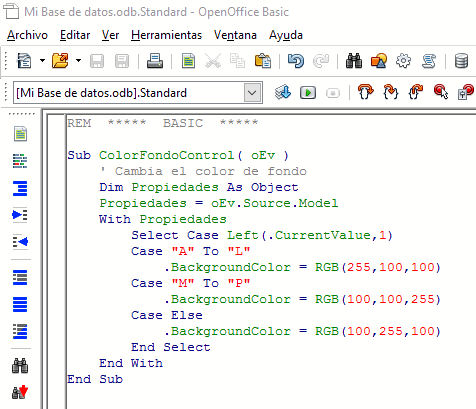The image size is (476, 409).
Task: Click the line with RGB(100,100,255)
Action: point(302,299)
